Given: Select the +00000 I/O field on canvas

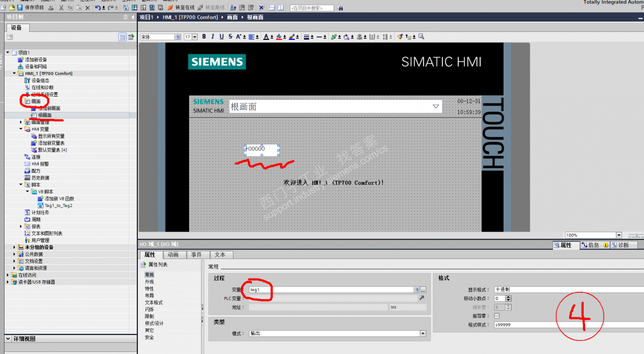Looking at the screenshot, I should click(262, 149).
